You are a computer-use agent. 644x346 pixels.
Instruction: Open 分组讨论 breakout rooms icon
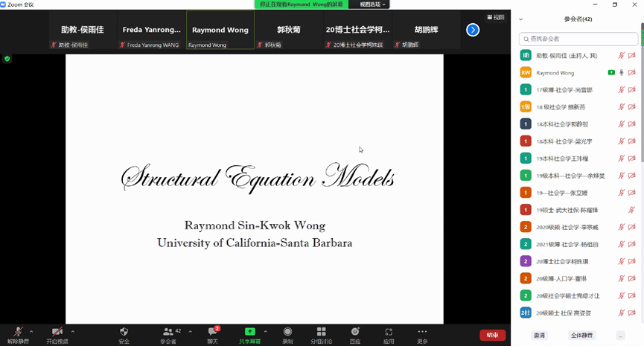[x=322, y=331]
